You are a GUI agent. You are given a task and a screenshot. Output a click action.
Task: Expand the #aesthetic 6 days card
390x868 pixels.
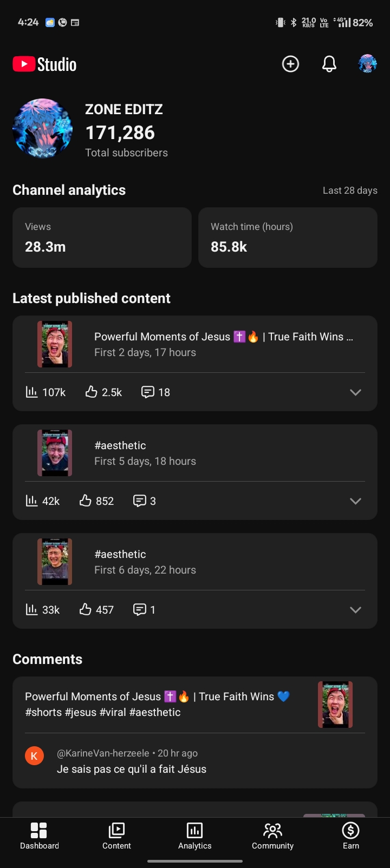[355, 610]
